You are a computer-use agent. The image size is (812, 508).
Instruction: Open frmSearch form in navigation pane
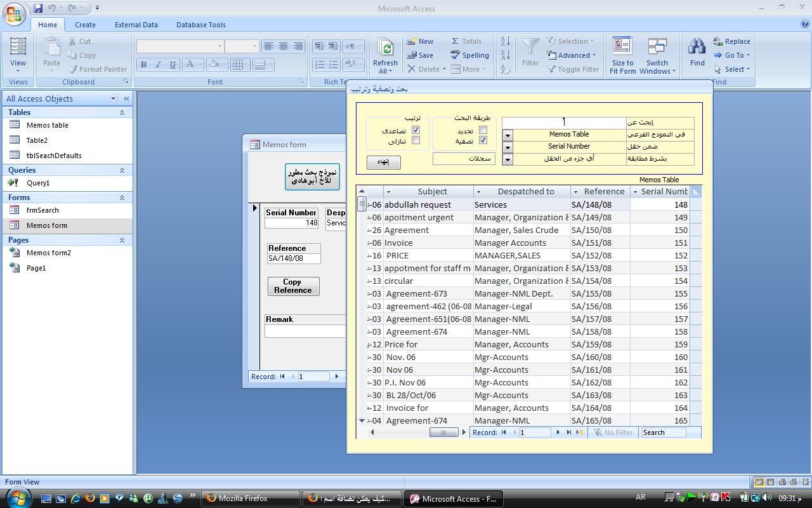[43, 210]
